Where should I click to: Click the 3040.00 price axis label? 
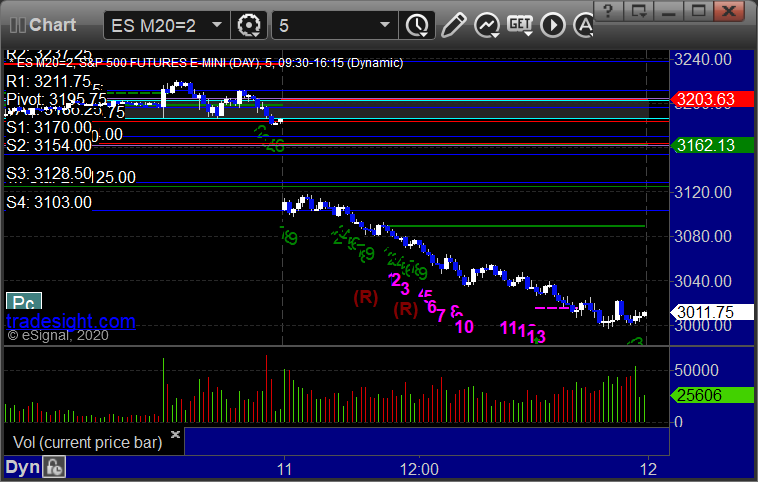pyautogui.click(x=703, y=281)
